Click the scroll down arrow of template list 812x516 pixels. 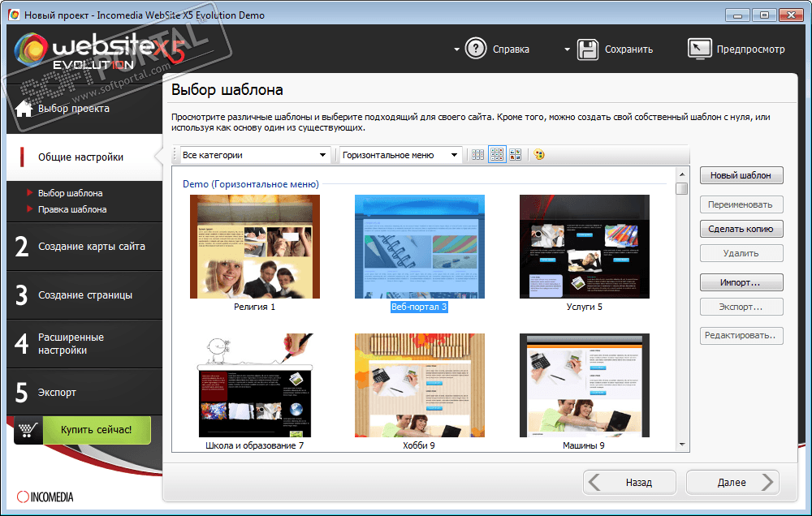(x=682, y=445)
